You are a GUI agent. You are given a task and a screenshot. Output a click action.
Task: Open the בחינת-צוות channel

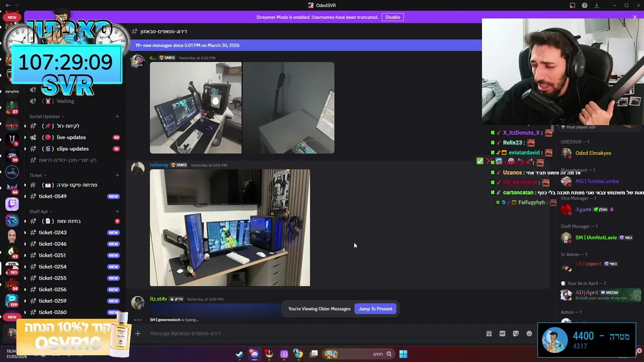click(x=74, y=221)
